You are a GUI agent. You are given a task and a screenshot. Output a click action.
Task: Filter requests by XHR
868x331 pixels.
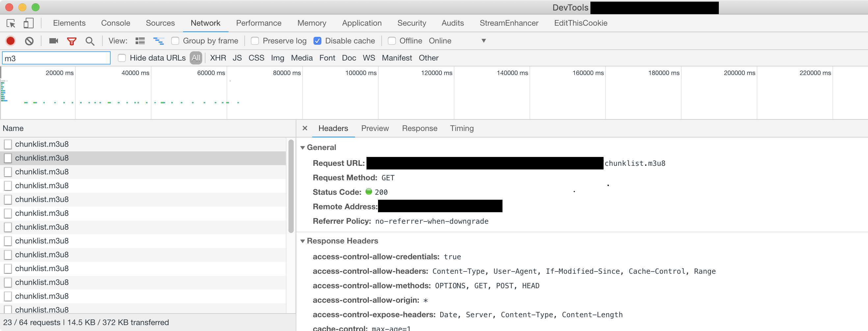pos(218,58)
